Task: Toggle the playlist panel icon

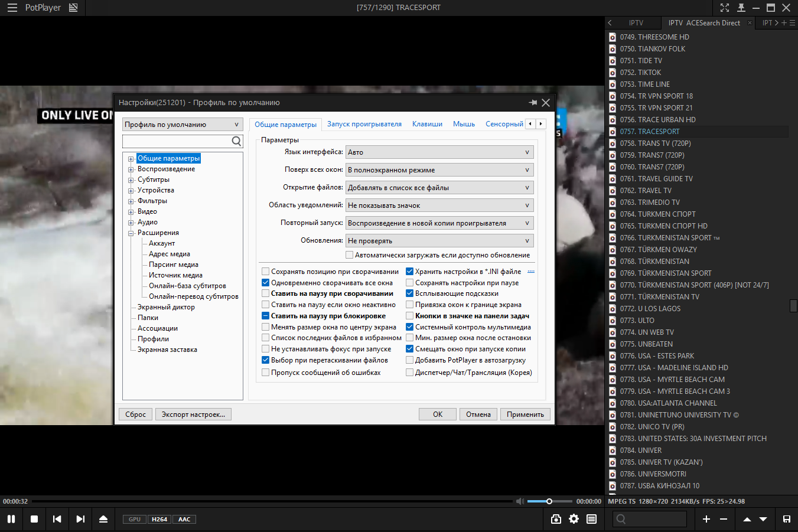Action: (591, 519)
